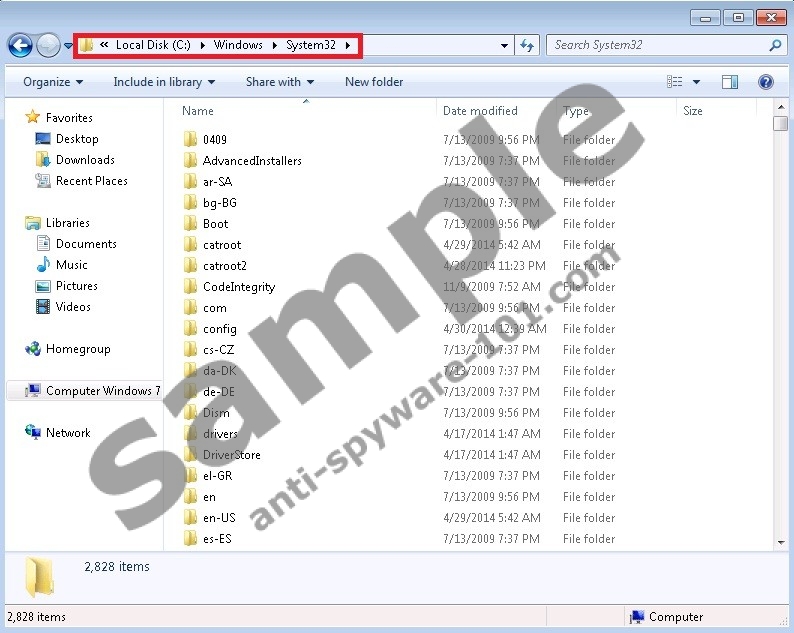Toggle the preview pane icon

pos(730,82)
